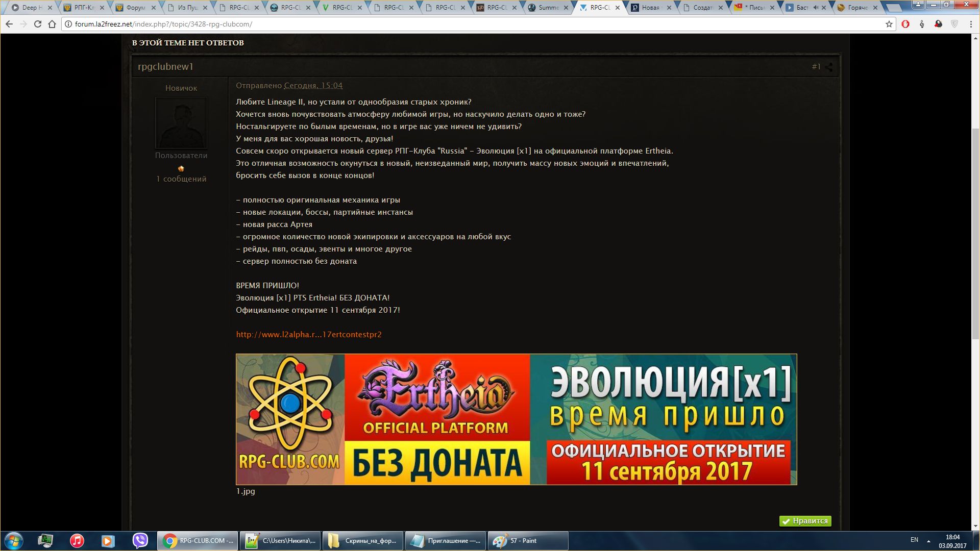Close the Форум tab
Viewport: 980px width, 551px height.
(153, 8)
